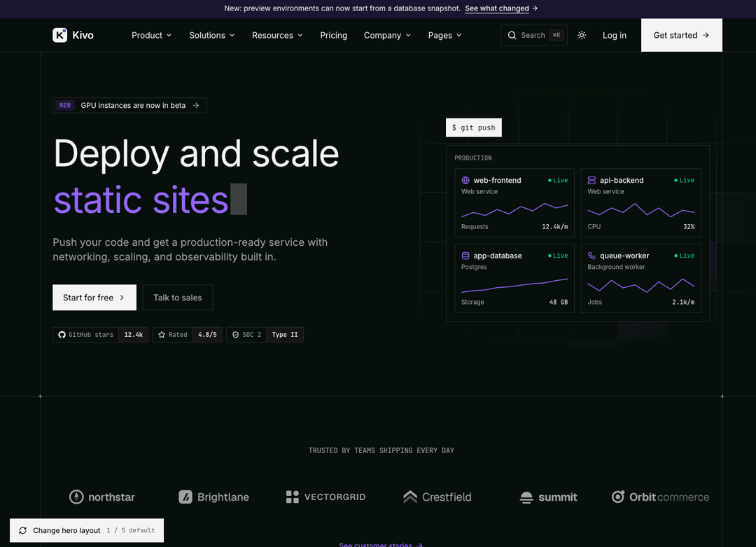Expand the Product dropdown chevron
The width and height of the screenshot is (756, 547).
169,35
